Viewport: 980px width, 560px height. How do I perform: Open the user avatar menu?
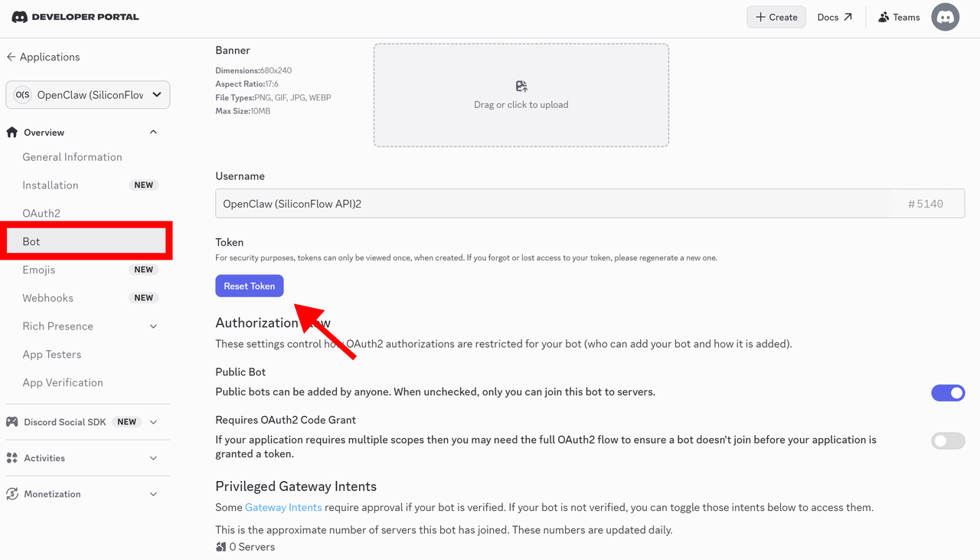pyautogui.click(x=946, y=17)
